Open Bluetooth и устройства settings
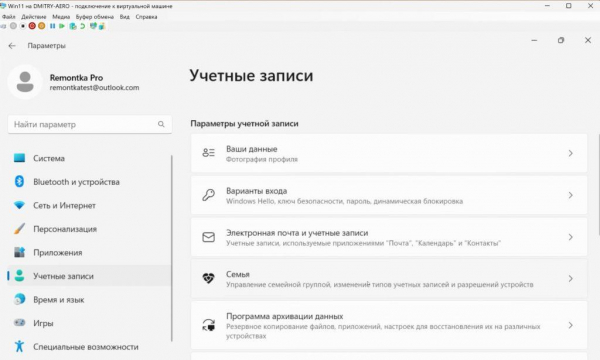 pyautogui.click(x=89, y=182)
